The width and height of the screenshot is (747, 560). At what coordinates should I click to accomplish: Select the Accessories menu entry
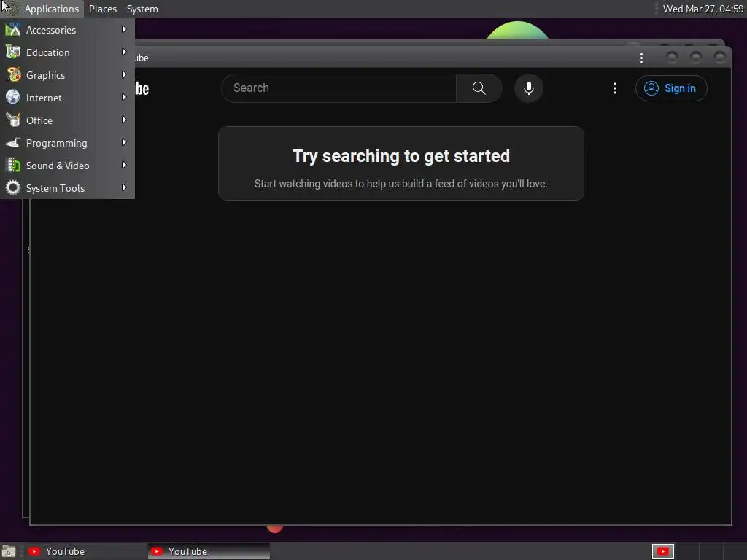pos(67,30)
